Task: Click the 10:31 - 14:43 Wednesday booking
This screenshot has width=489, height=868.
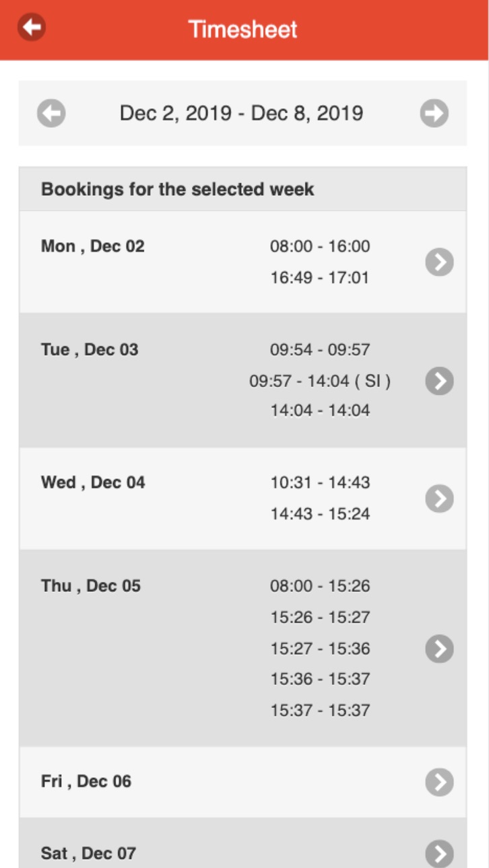Action: coord(320,482)
